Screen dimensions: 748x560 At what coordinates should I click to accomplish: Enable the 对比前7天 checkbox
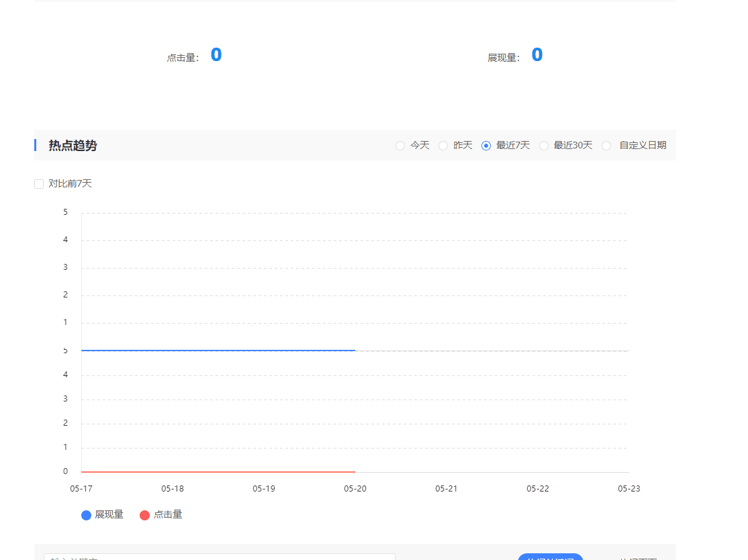pos(39,184)
